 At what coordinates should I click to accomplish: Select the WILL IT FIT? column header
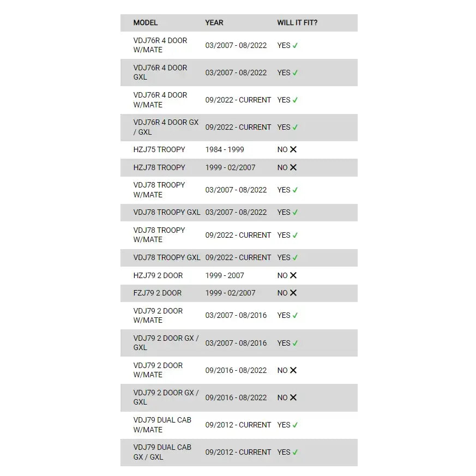297,22
